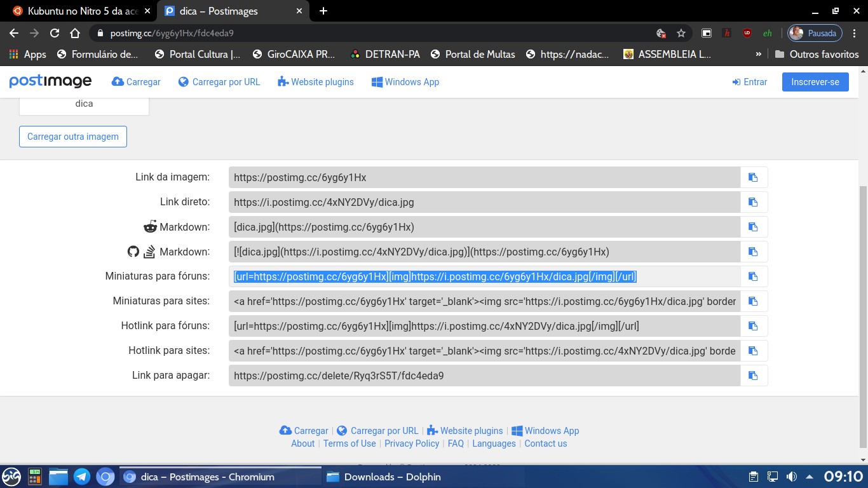
Task: Open the 'FAQ' footer link
Action: (456, 444)
